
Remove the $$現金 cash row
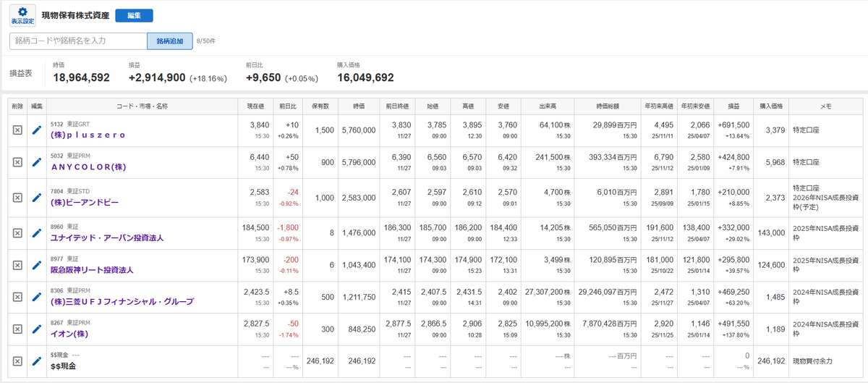(x=17, y=361)
